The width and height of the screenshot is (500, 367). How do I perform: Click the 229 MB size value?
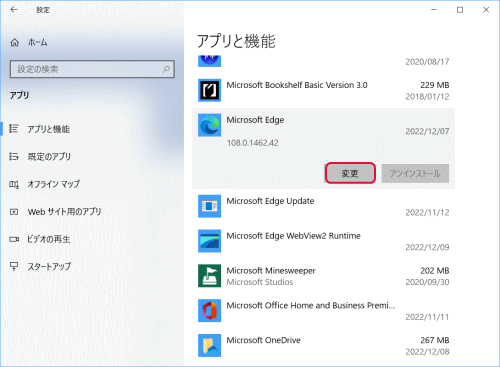[435, 85]
